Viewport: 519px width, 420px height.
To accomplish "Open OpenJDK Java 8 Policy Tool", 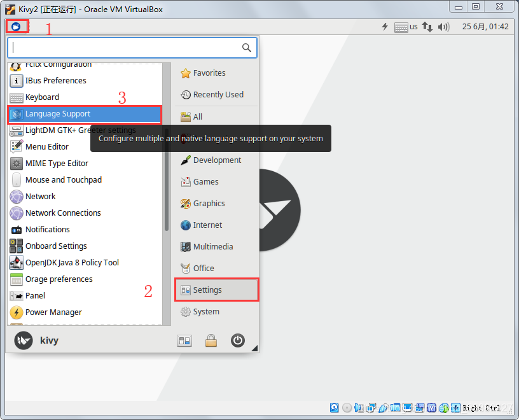I will tap(85, 263).
